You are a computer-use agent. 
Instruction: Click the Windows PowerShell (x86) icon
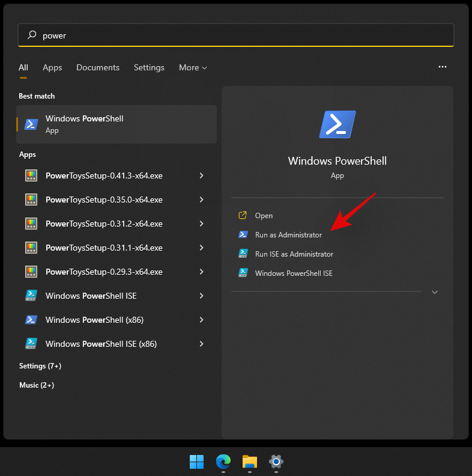(31, 320)
